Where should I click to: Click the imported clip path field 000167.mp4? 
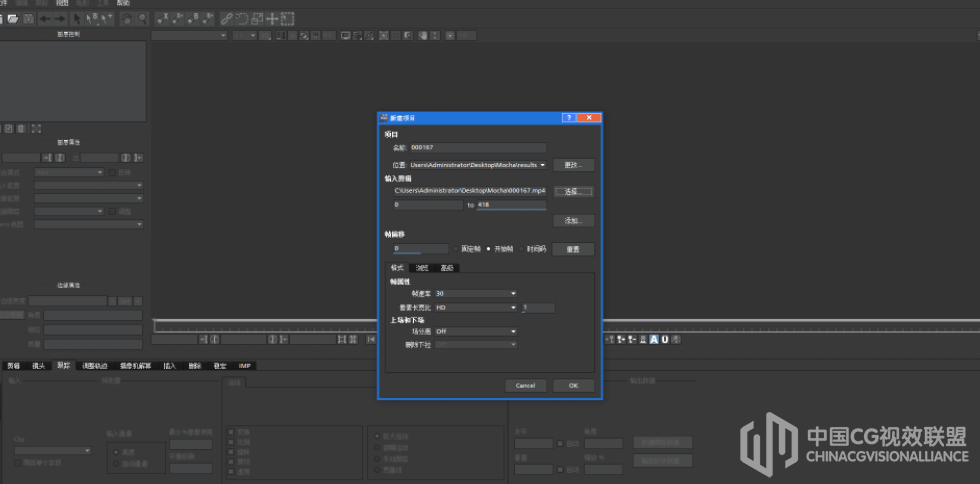(x=469, y=190)
